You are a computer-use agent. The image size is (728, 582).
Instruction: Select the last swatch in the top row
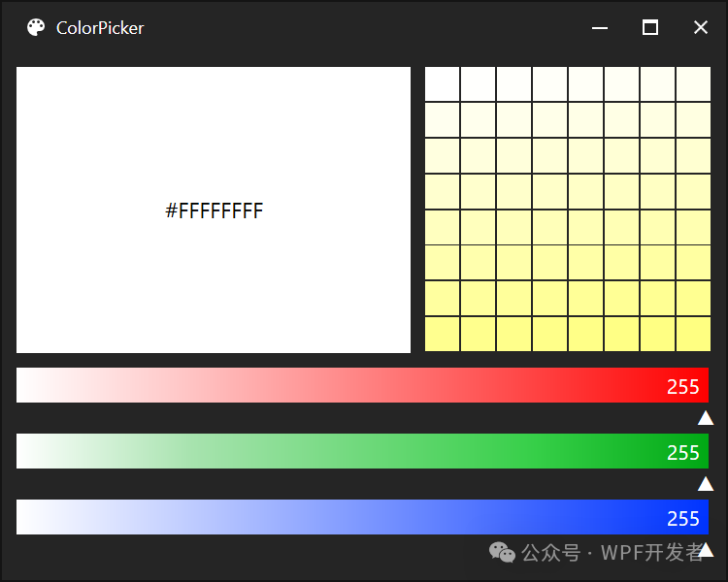coord(694,83)
